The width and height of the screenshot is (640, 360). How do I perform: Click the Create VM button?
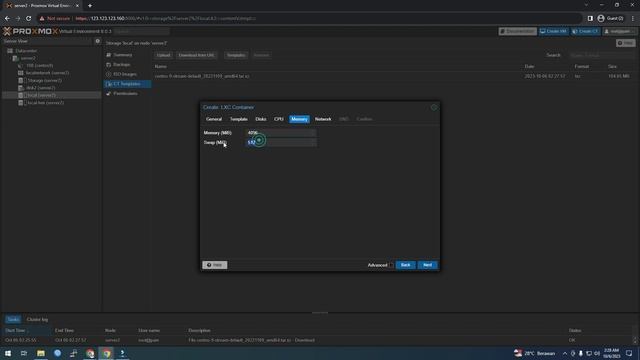click(553, 31)
